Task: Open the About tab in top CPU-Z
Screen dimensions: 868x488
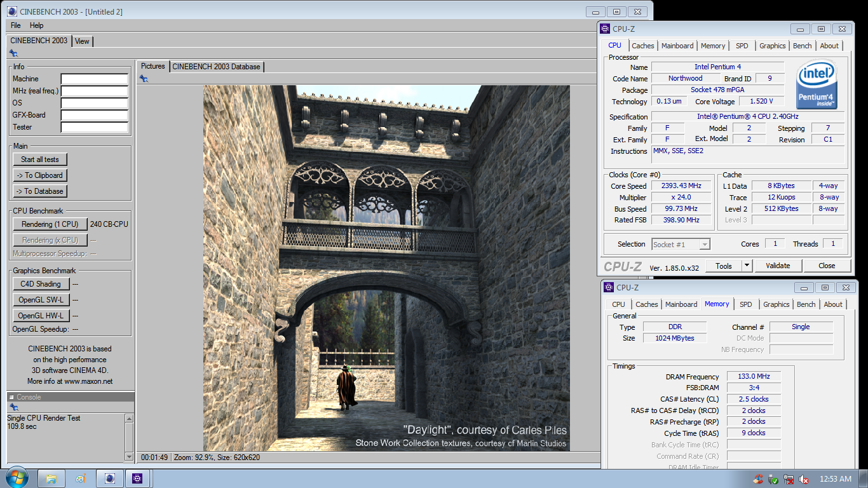Action: point(829,46)
